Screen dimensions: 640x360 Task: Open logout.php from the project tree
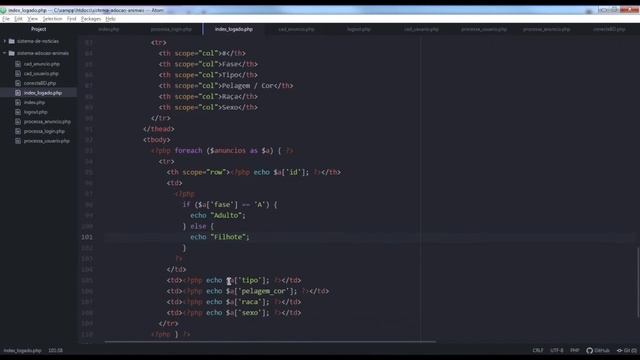click(36, 112)
